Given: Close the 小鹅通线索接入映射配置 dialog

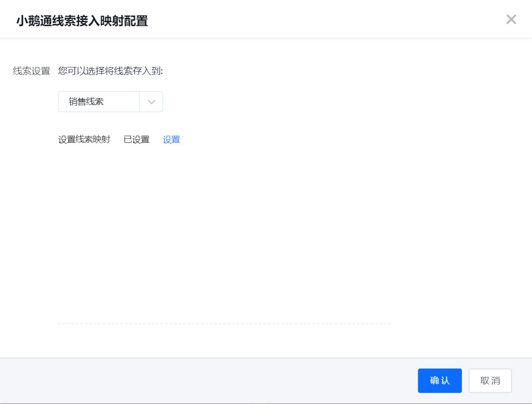Looking at the screenshot, I should click(x=511, y=20).
